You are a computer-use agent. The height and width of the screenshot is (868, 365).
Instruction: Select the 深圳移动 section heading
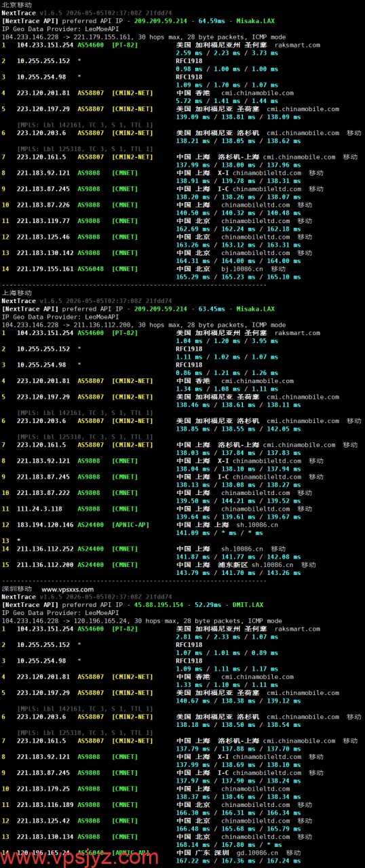tap(16, 589)
